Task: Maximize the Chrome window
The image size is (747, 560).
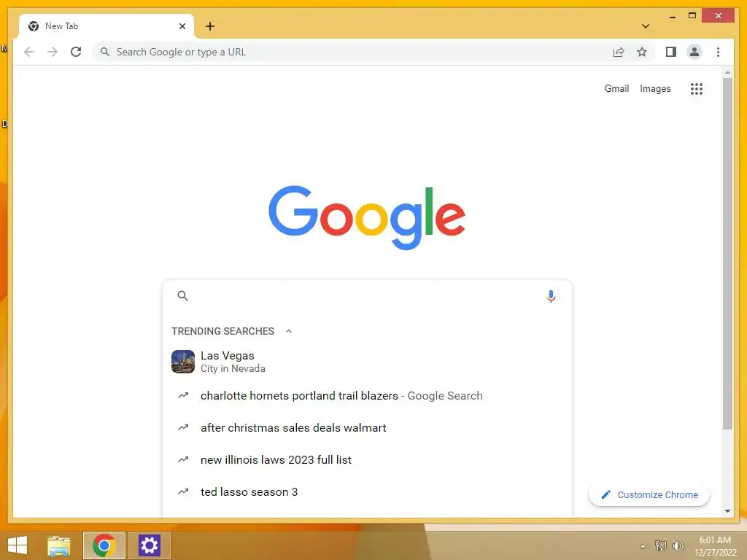Action: (692, 16)
